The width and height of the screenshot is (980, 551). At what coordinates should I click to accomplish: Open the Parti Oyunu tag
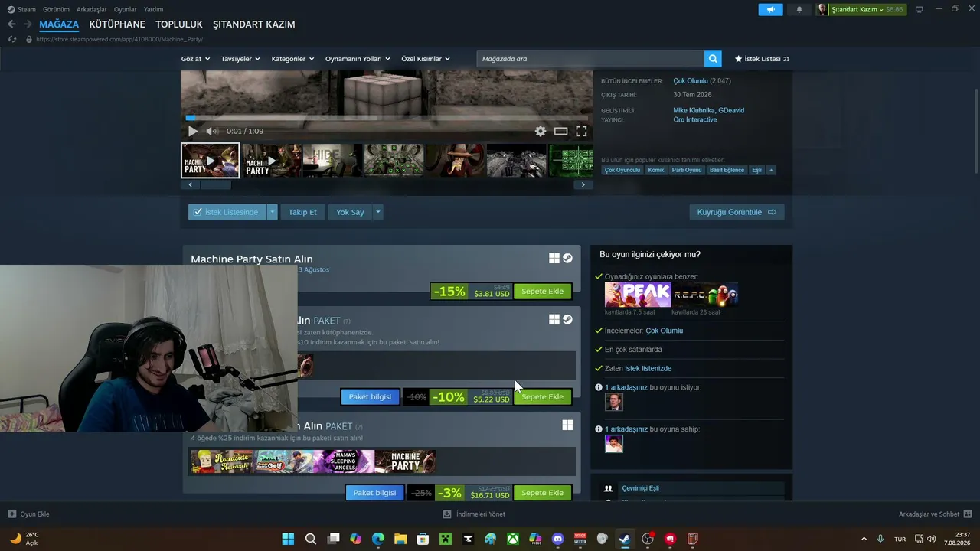(x=687, y=170)
